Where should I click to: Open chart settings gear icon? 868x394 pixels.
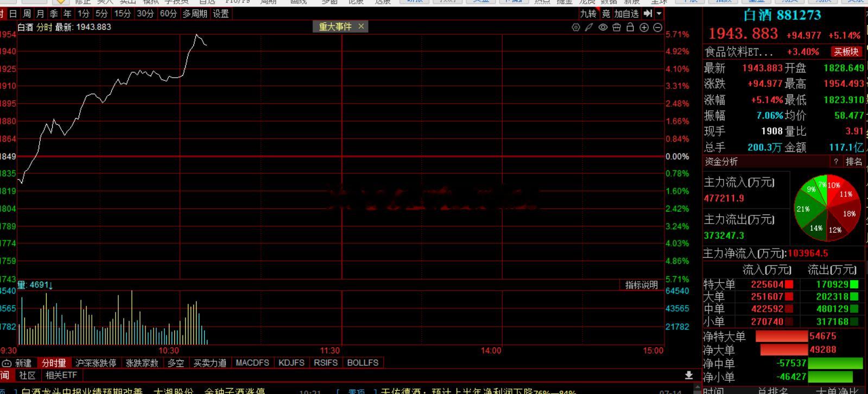tap(576, 27)
